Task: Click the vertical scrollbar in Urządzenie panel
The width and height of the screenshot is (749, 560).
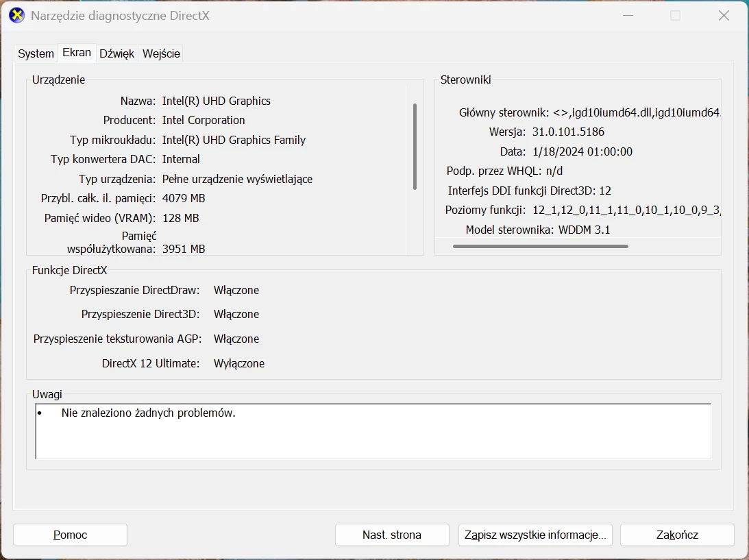Action: coord(415,147)
